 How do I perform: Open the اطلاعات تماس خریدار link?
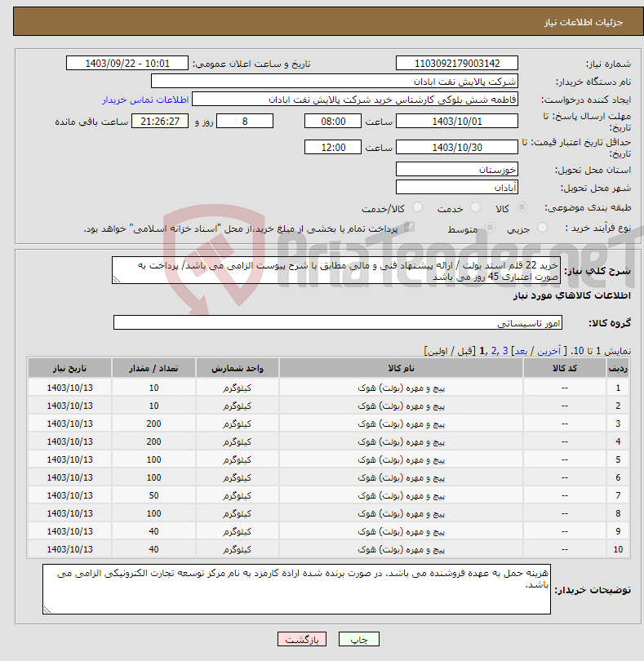click(x=145, y=100)
